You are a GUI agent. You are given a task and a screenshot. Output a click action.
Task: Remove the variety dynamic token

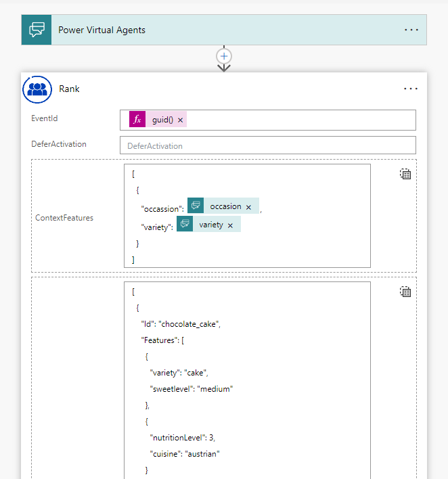(x=230, y=225)
